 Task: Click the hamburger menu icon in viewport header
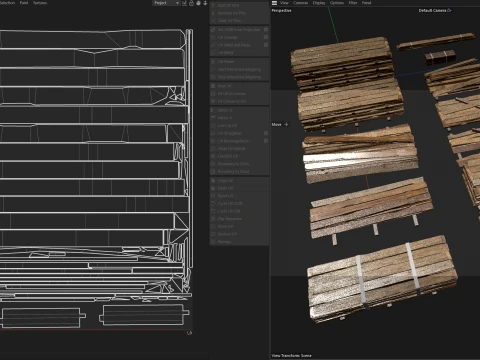(274, 3)
